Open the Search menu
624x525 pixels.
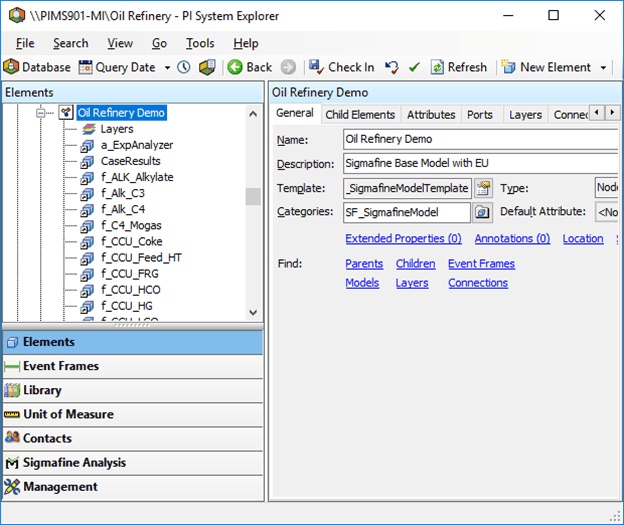(71, 43)
